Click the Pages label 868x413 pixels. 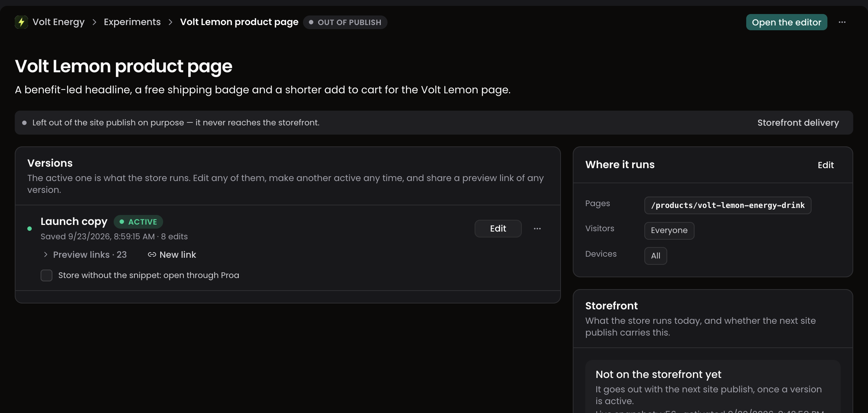point(597,204)
